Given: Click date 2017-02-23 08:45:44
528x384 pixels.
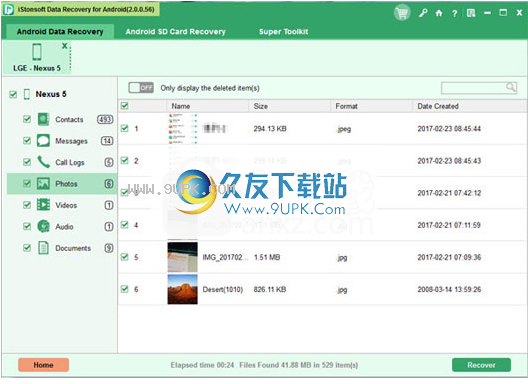Looking at the screenshot, I should [449, 128].
